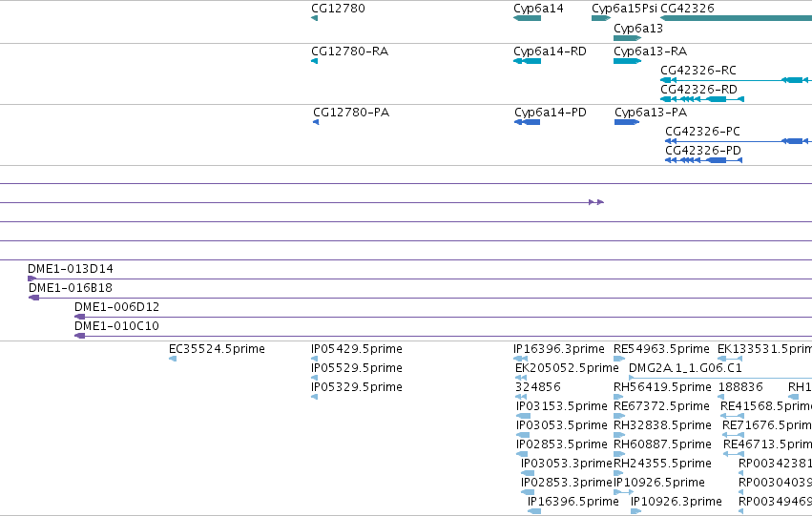812x516 pixels.
Task: Select EST RH24355.5prime
Action: click(x=662, y=464)
